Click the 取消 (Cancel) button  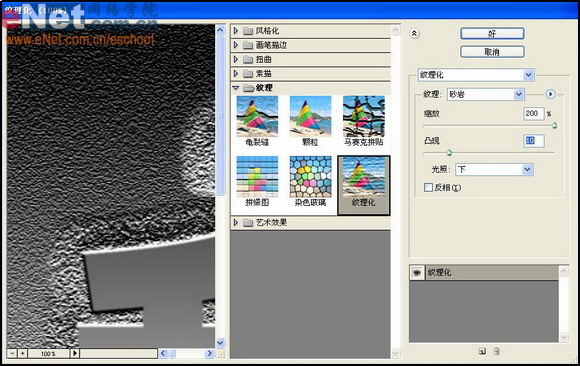tap(492, 52)
